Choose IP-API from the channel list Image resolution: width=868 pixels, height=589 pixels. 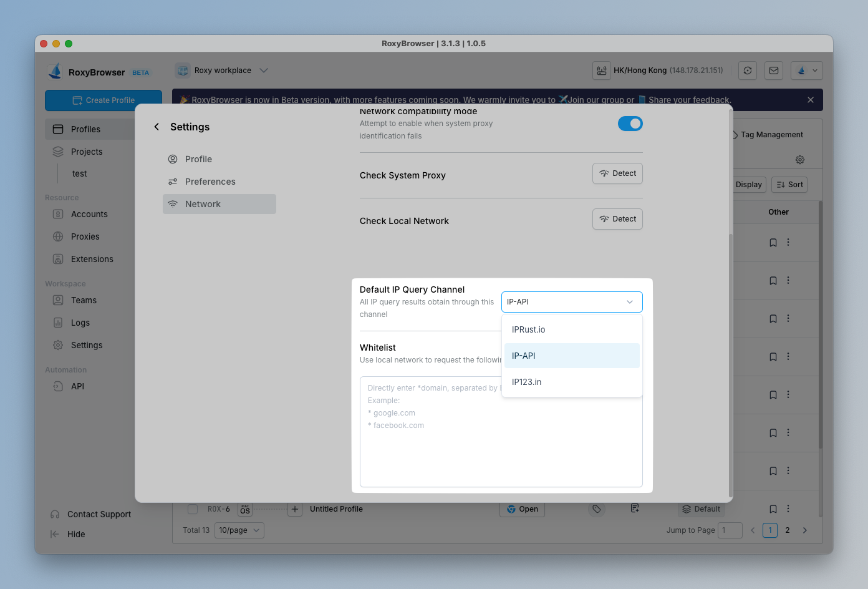572,356
